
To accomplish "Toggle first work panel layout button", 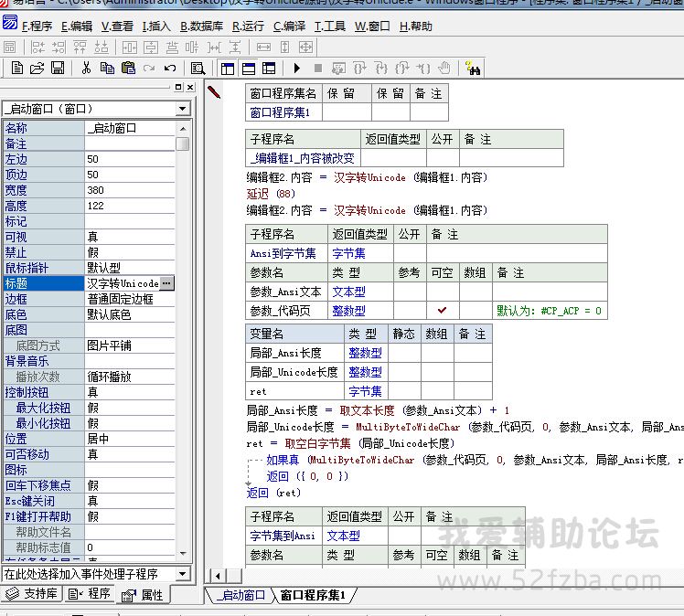I will point(228,69).
